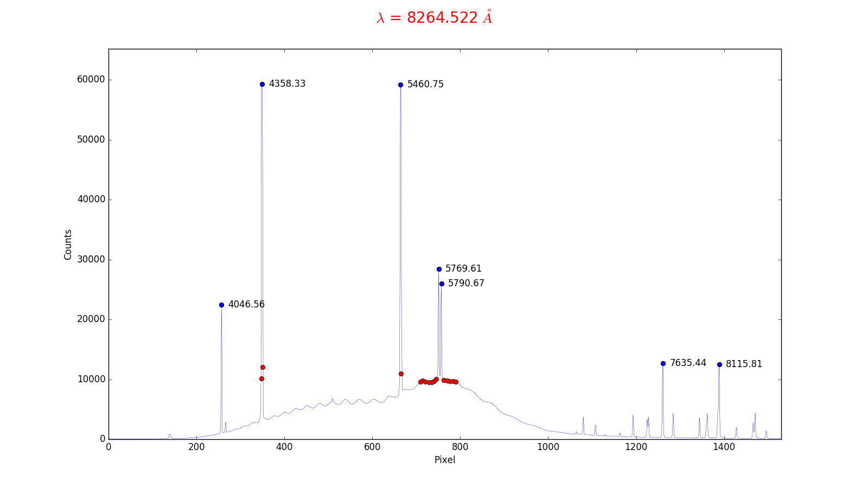Select the blue marker labeled 5790.67
The width and height of the screenshot is (868, 488).
click(442, 284)
